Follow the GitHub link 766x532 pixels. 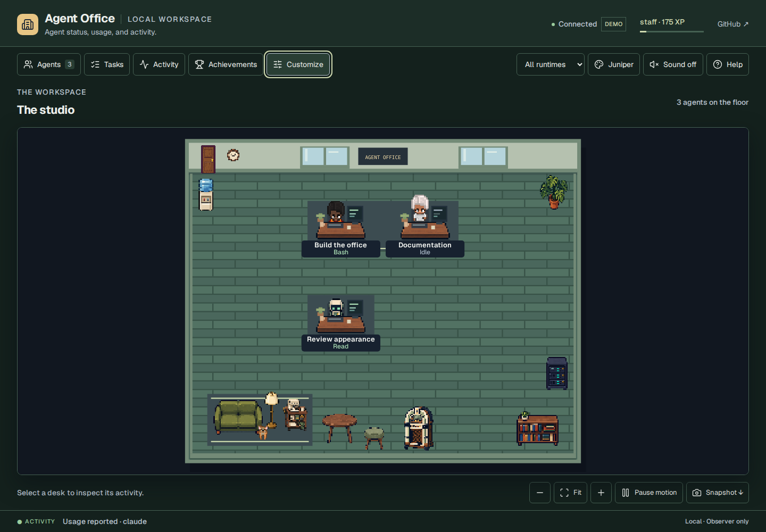733,24
